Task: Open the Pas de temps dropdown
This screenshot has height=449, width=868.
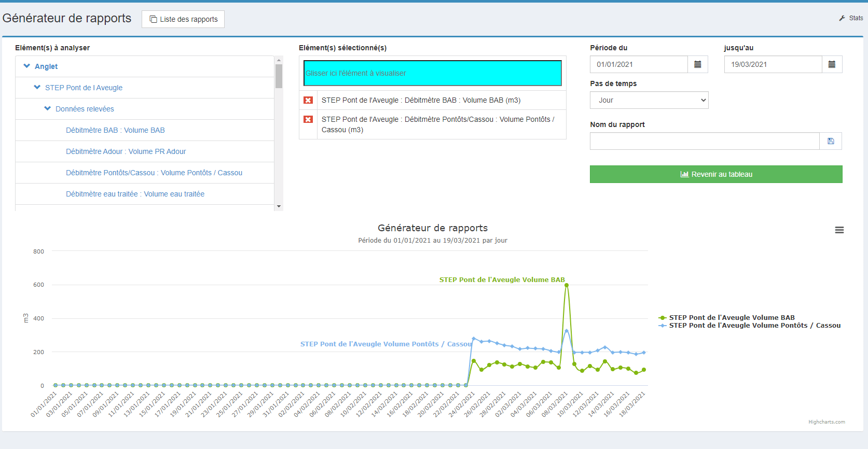Action: pos(649,100)
